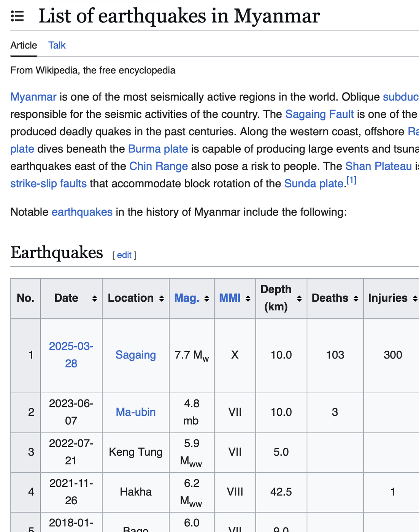This screenshot has width=419, height=532.
Task: Open the Ma-ubin location link
Action: 136,412
